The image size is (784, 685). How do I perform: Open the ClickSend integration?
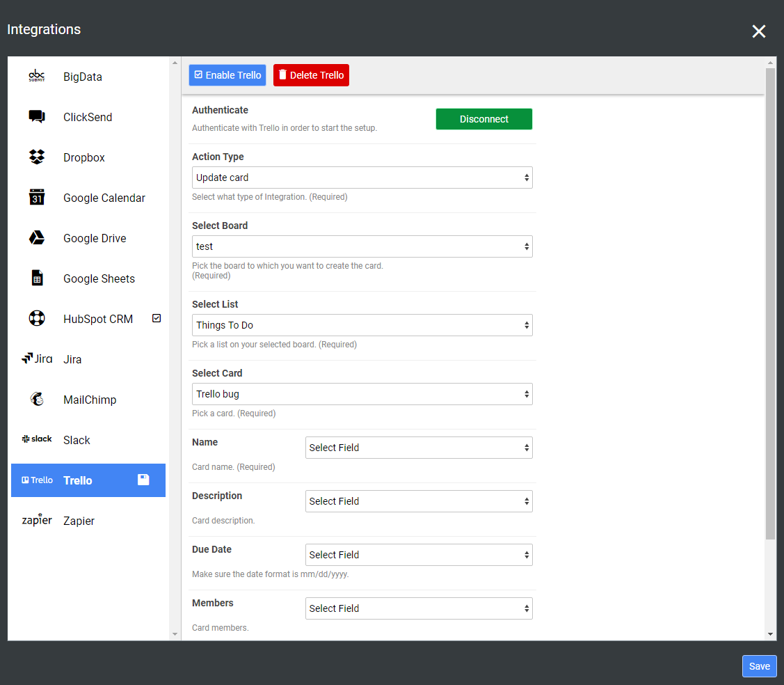coord(88,117)
